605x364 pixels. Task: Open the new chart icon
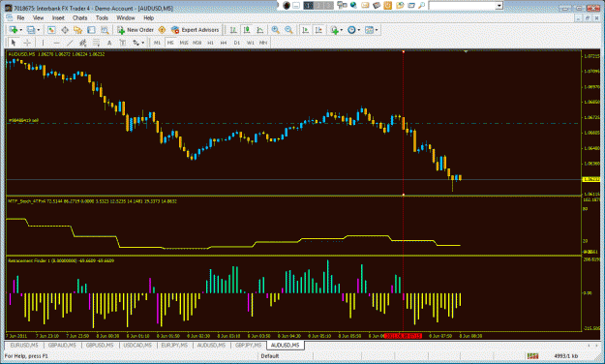tap(14, 30)
